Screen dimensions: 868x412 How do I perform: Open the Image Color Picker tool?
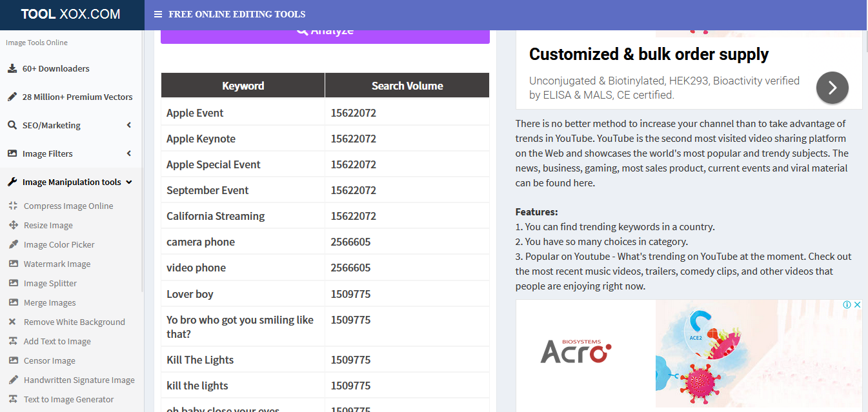[59, 244]
